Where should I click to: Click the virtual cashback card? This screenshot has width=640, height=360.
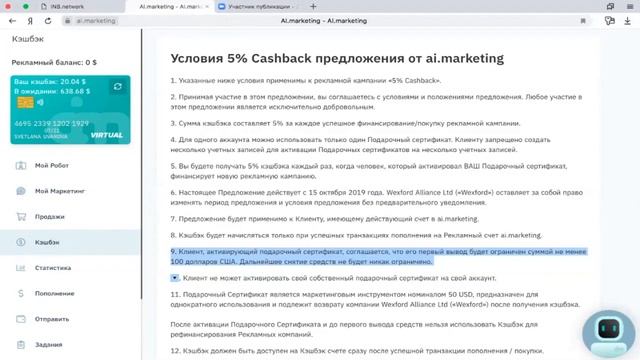pos(71,109)
